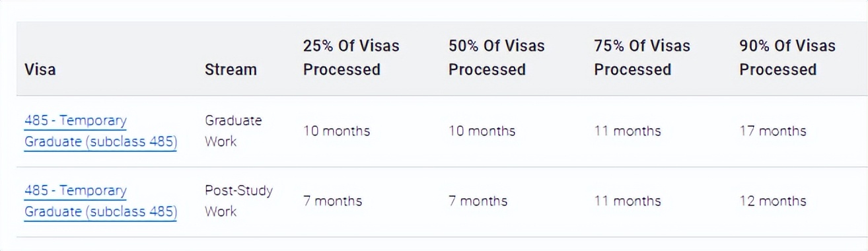
Task: Select Graduate Work 25% cell showing 10 months
Action: [x=336, y=131]
